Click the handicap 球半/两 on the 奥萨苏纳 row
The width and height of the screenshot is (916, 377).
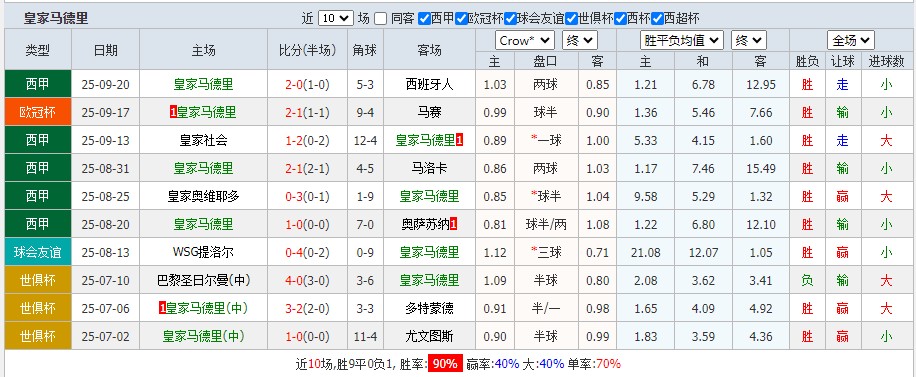pyautogui.click(x=546, y=224)
